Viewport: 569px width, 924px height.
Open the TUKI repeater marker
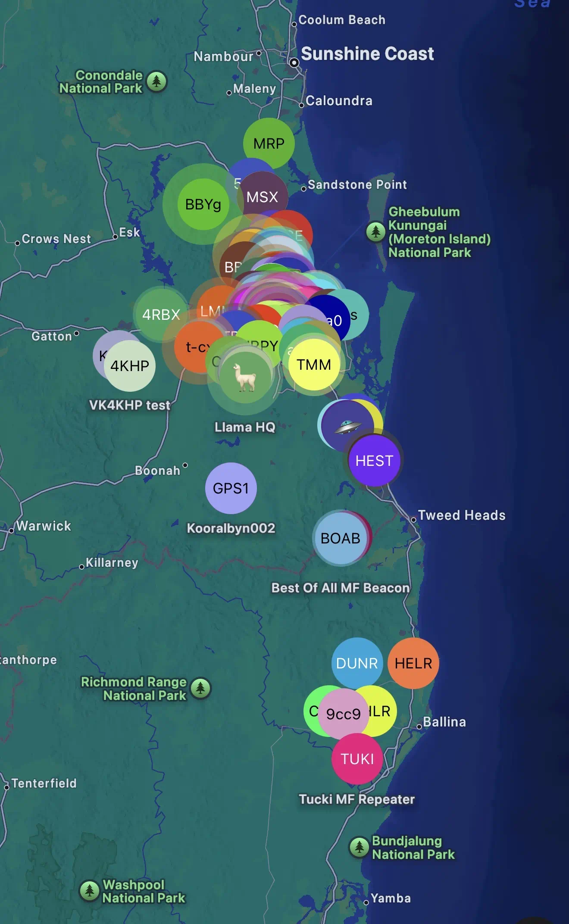tap(357, 759)
